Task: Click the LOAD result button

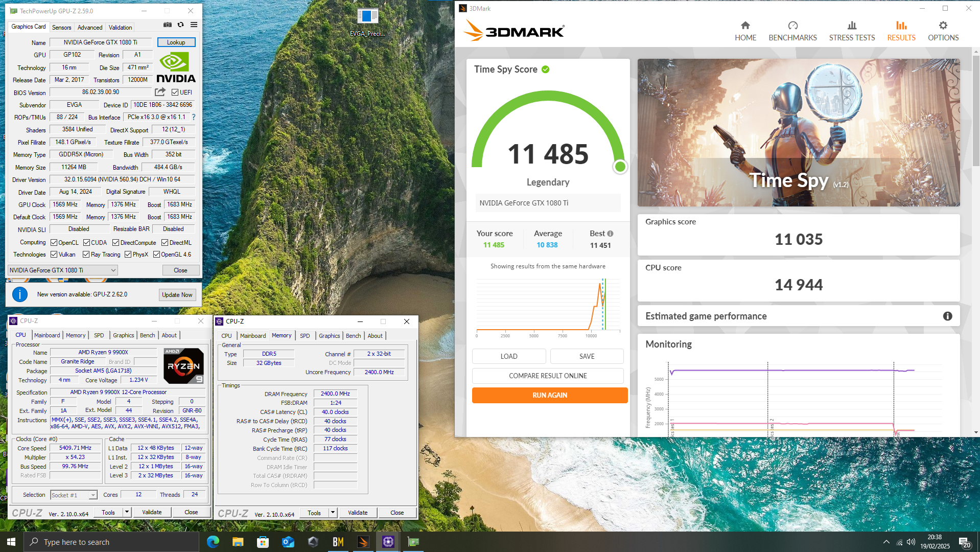Action: (x=509, y=356)
